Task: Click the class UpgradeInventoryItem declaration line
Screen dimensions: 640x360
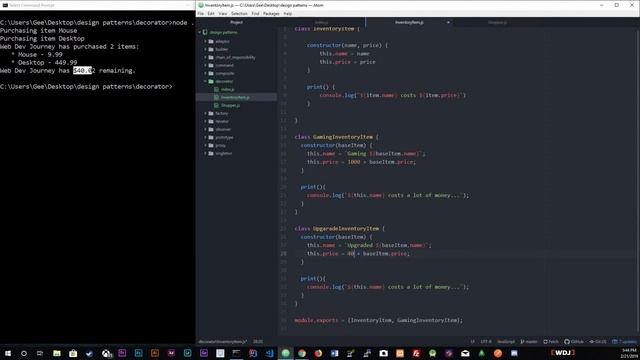Action: tap(339, 229)
